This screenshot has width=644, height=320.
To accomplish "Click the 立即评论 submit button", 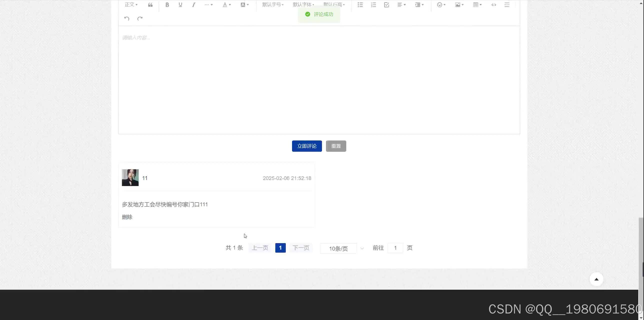I will tap(307, 146).
